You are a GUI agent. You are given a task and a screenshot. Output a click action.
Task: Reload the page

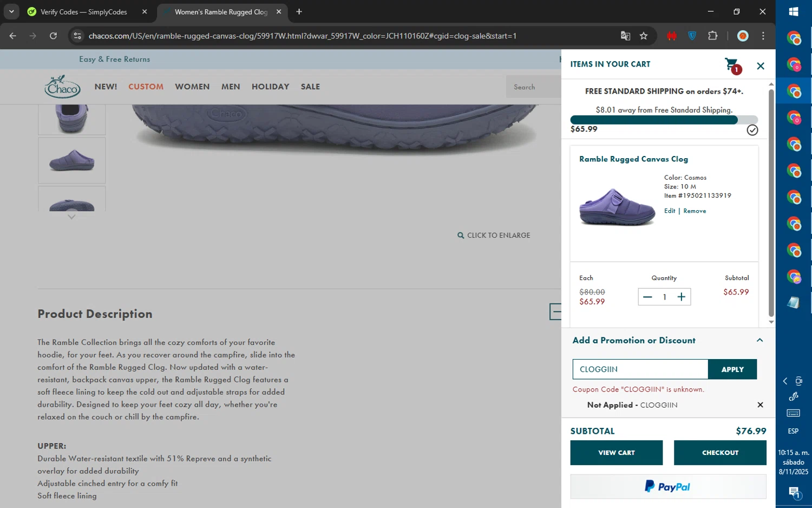(x=53, y=36)
